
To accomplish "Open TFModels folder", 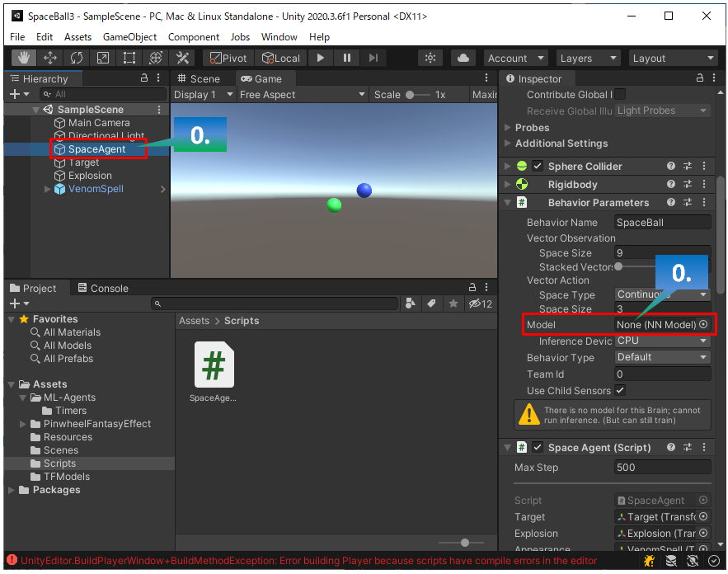I will 67,477.
